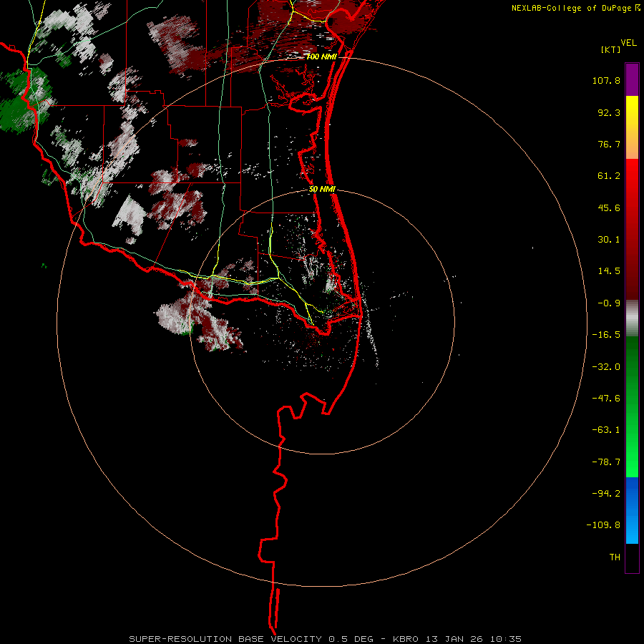Click the VEL legend title
Screen dimensions: 644x644
[x=628, y=43]
